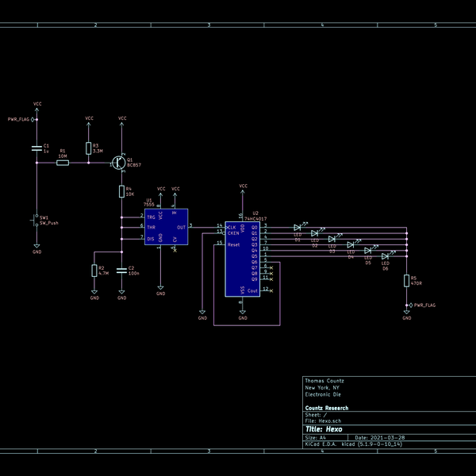Viewport: 476px width, 476px height.
Task: Click the "74HC4017" value label of U2
Action: tap(255, 219)
